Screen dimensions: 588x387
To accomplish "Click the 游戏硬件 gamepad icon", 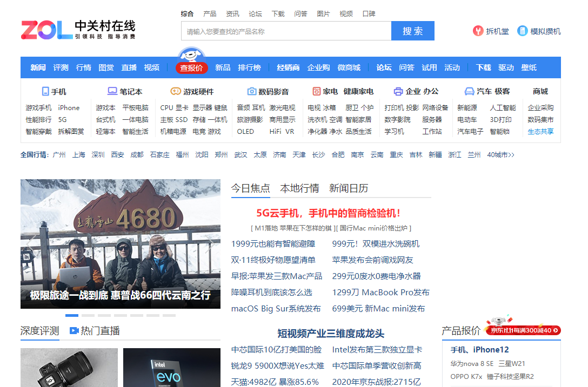I will [x=176, y=91].
